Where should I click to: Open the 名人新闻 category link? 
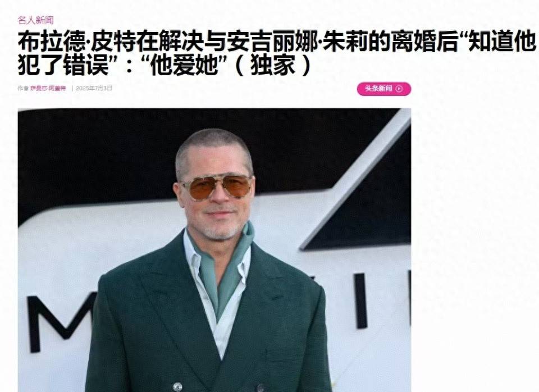(36, 20)
